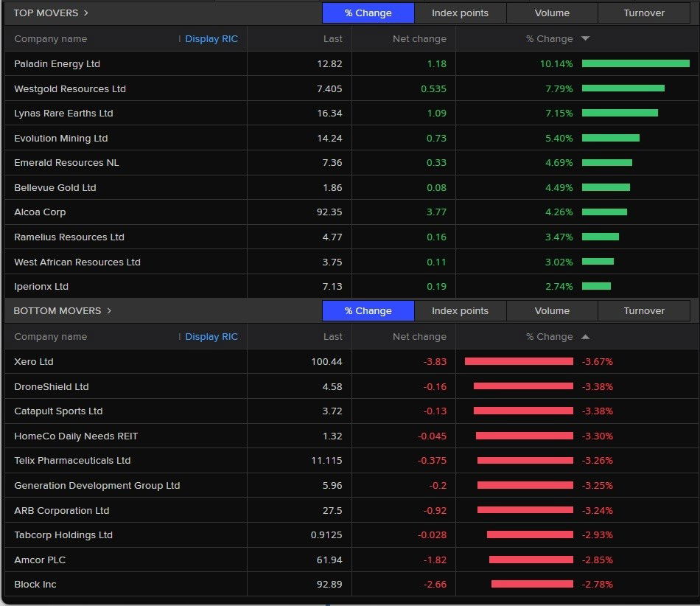Expand the BOTTOM MOVERS section chevron

coord(108,310)
